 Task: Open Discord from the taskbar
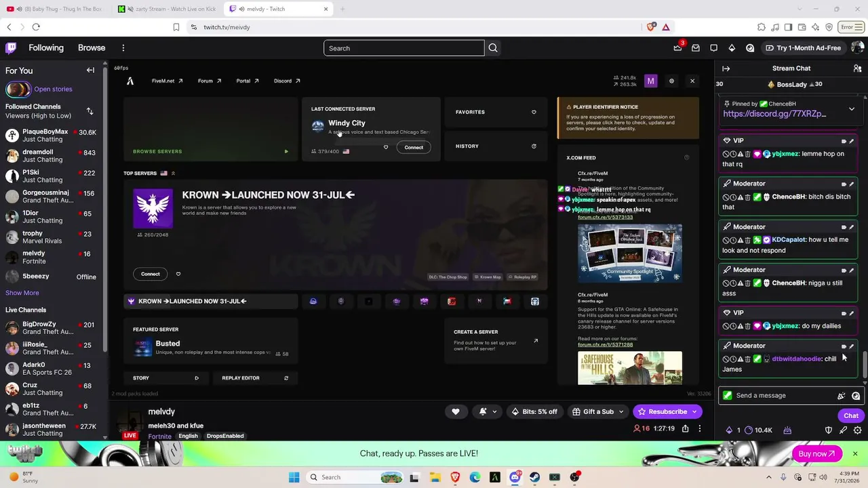click(515, 477)
